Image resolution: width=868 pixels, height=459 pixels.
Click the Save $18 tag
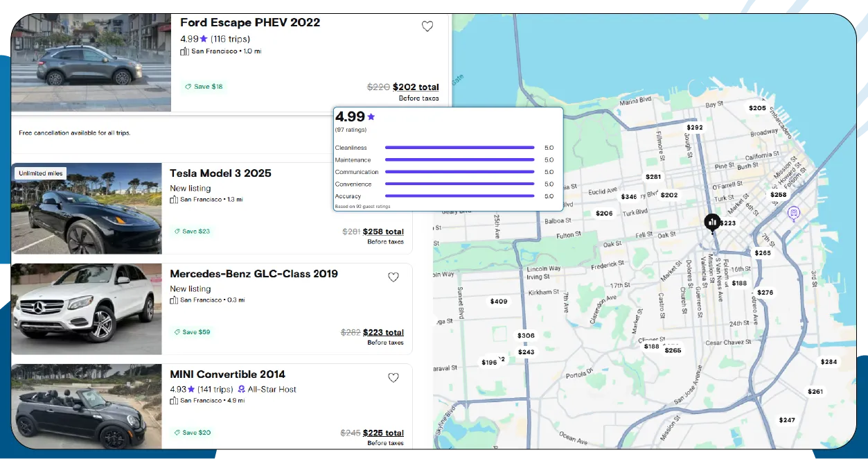click(204, 87)
